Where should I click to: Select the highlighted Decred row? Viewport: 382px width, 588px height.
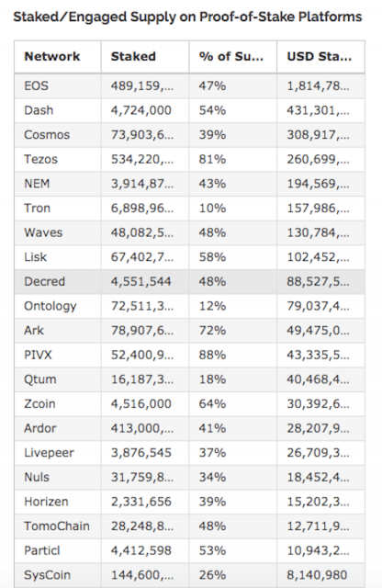(190, 282)
